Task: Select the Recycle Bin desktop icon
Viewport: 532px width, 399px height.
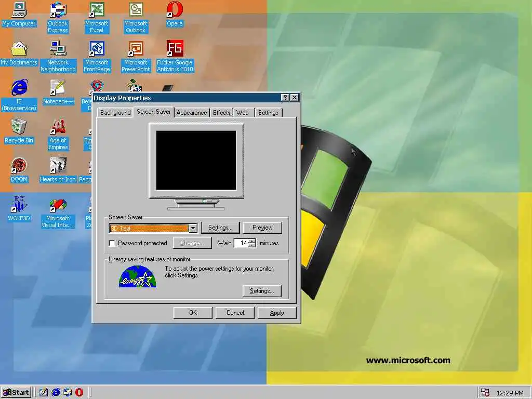Action: (19, 131)
